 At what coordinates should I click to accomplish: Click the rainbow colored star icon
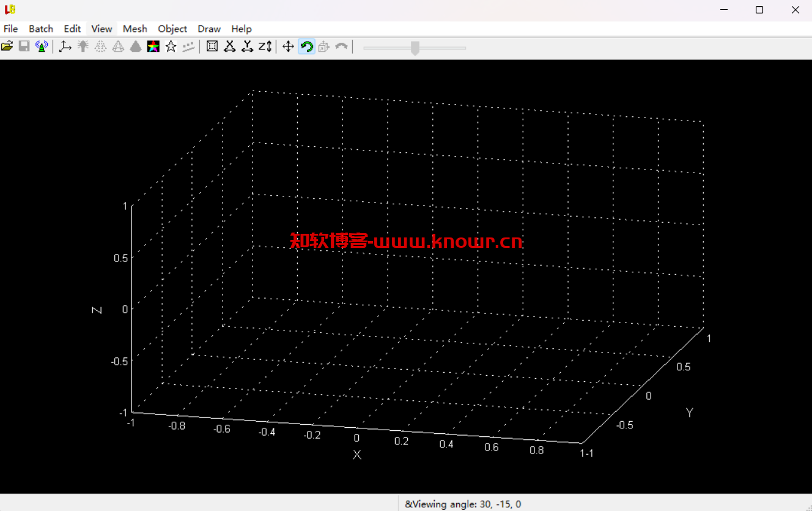tap(153, 47)
